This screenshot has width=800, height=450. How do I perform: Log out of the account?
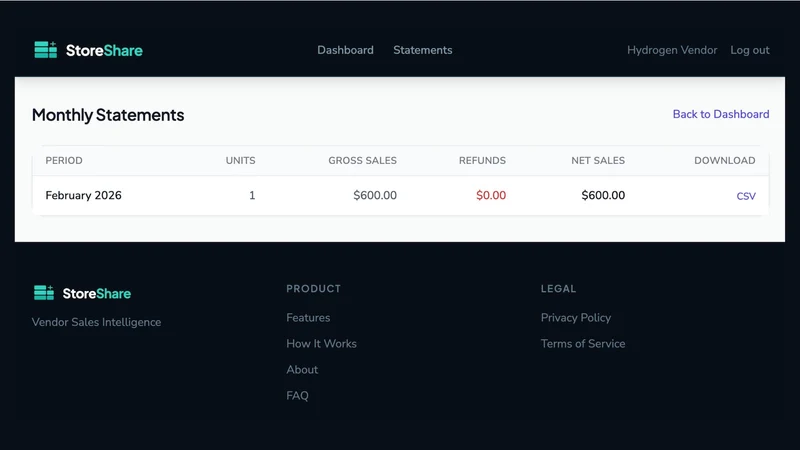coord(749,50)
